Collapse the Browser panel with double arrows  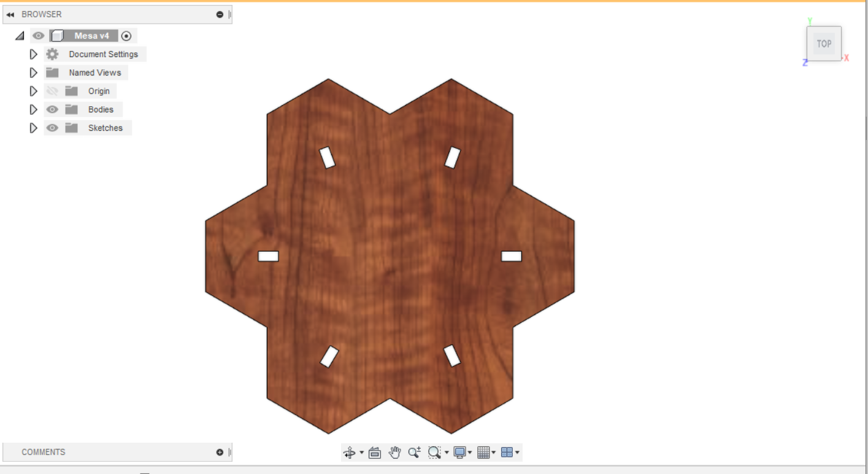10,14
